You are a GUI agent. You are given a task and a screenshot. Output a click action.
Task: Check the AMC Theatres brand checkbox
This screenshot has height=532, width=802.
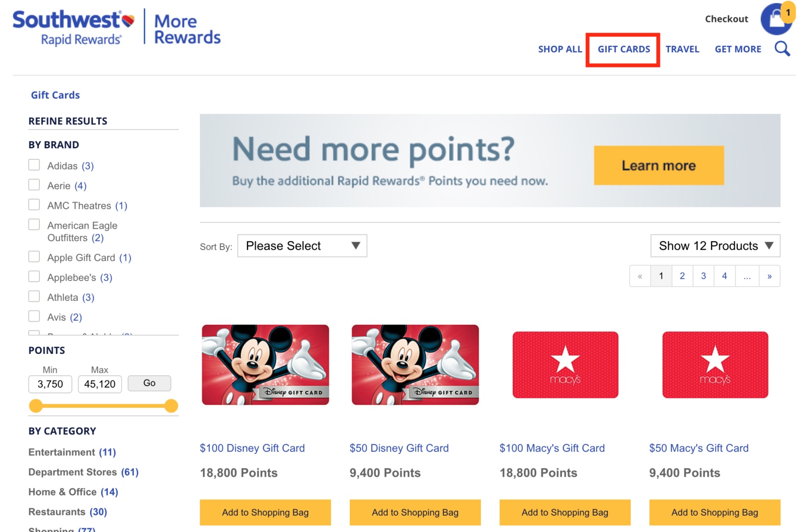coord(34,204)
